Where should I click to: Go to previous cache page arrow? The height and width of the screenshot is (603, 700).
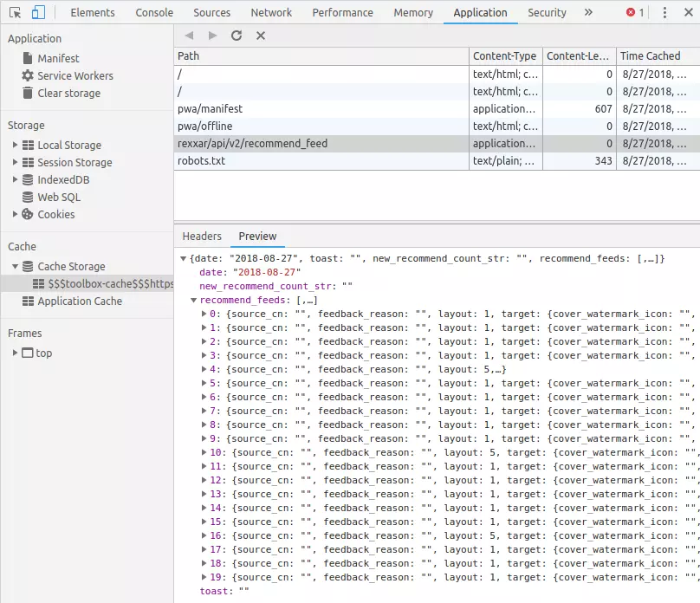click(x=189, y=36)
